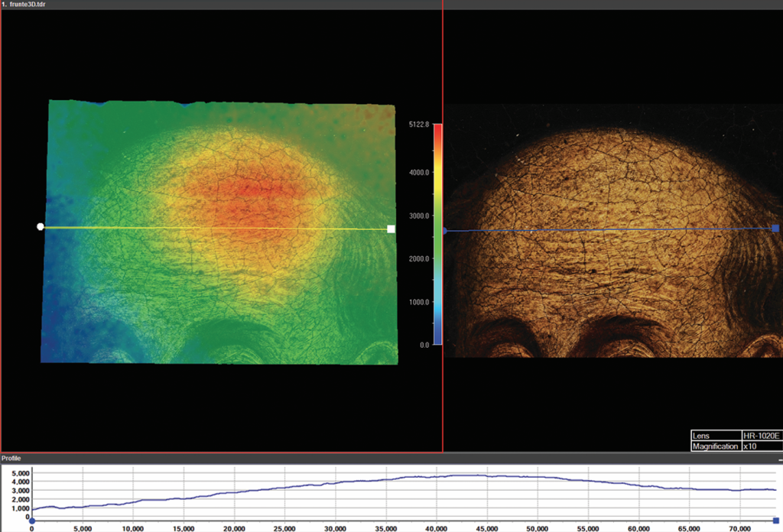Image resolution: width=783 pixels, height=532 pixels.
Task: Click the white circle start handle of the yellow profile line
Action: (41, 227)
